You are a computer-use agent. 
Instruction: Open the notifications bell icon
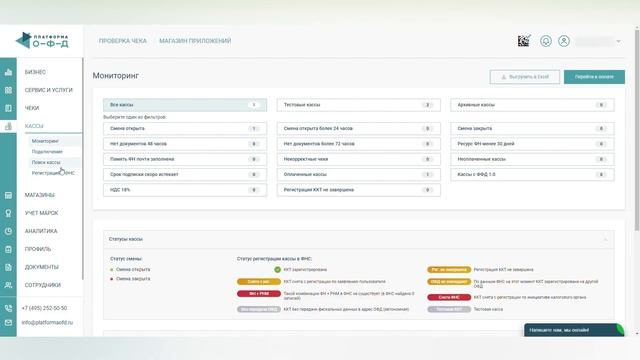coord(546,41)
